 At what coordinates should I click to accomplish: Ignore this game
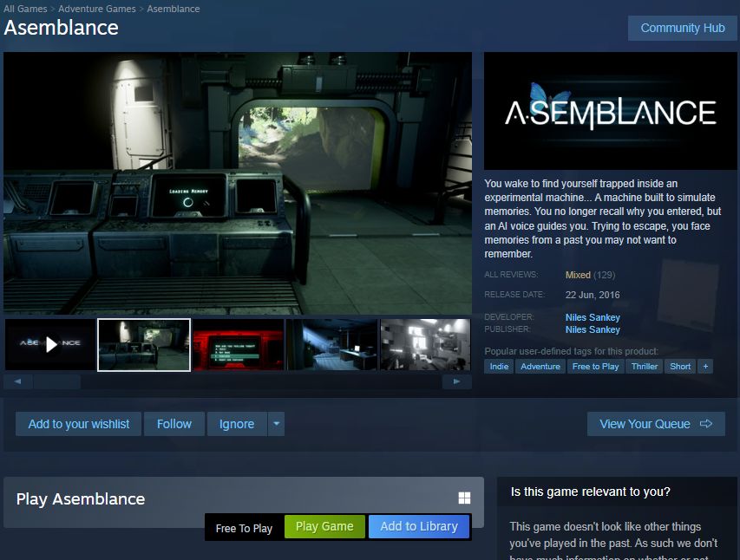tap(237, 424)
